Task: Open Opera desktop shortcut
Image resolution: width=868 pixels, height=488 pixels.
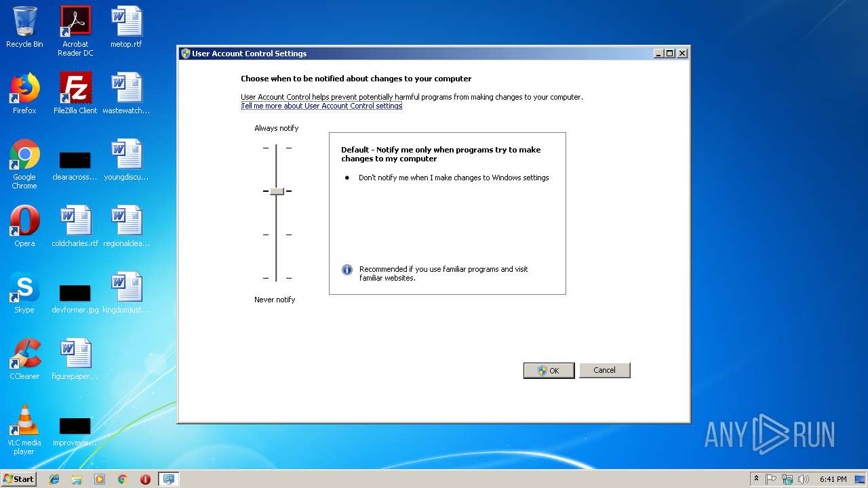Action: coord(24,226)
